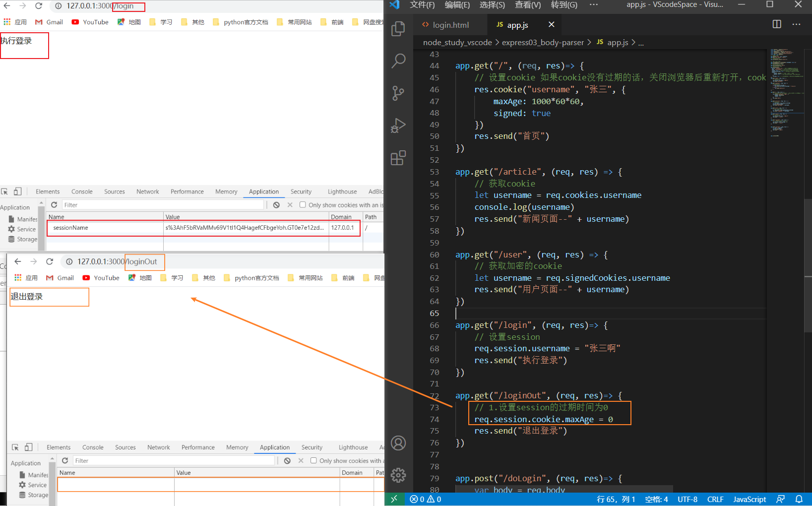Open 文件(F) menu in VS Code
Image resolution: width=812 pixels, height=506 pixels.
(422, 5)
